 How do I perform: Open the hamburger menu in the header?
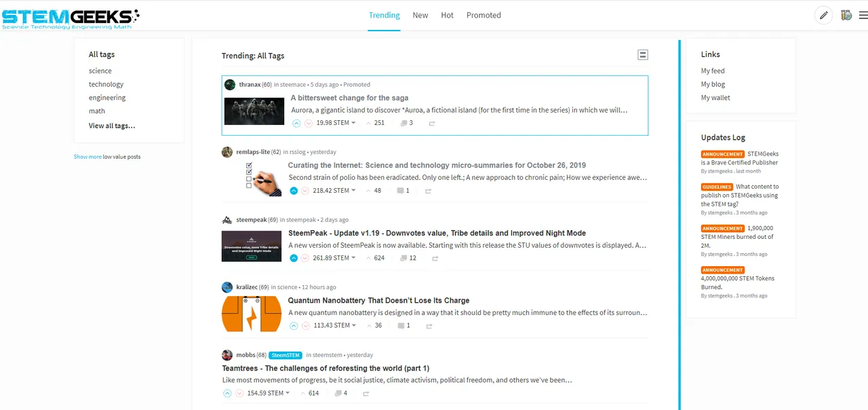(x=863, y=15)
